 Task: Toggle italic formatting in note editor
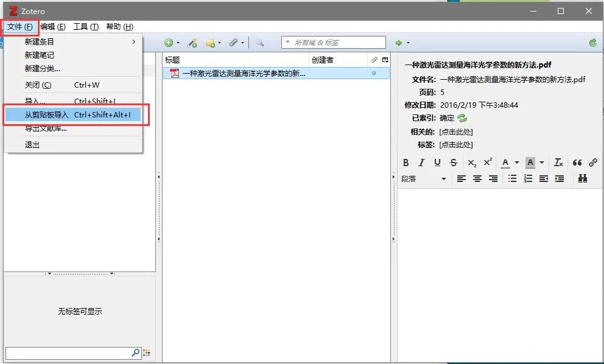click(x=421, y=163)
